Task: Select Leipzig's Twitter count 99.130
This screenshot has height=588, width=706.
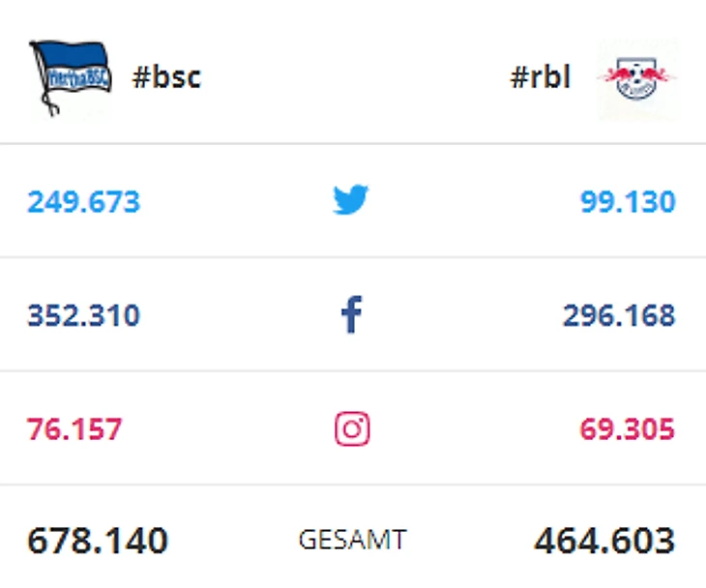Action: click(x=628, y=202)
